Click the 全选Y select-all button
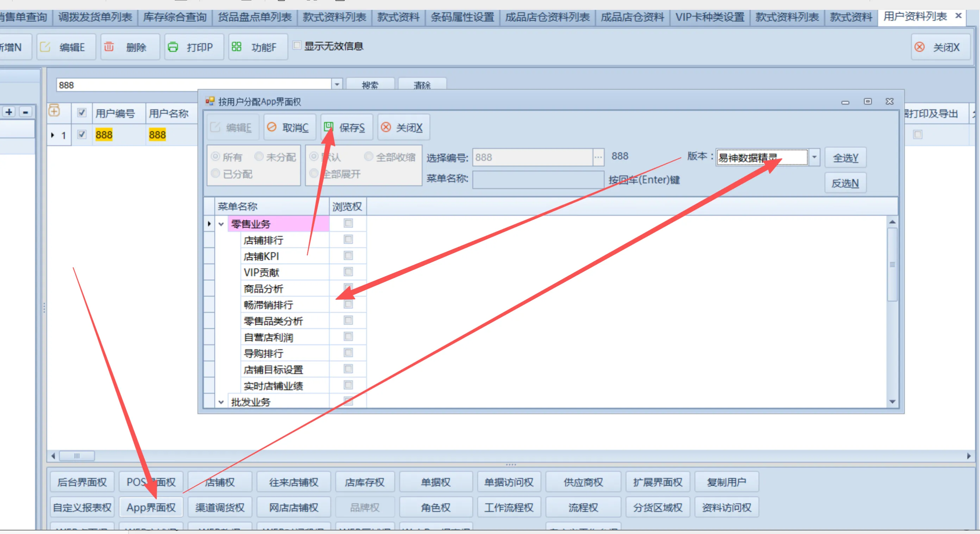Screen dimensions: 980x534 pyautogui.click(x=845, y=158)
